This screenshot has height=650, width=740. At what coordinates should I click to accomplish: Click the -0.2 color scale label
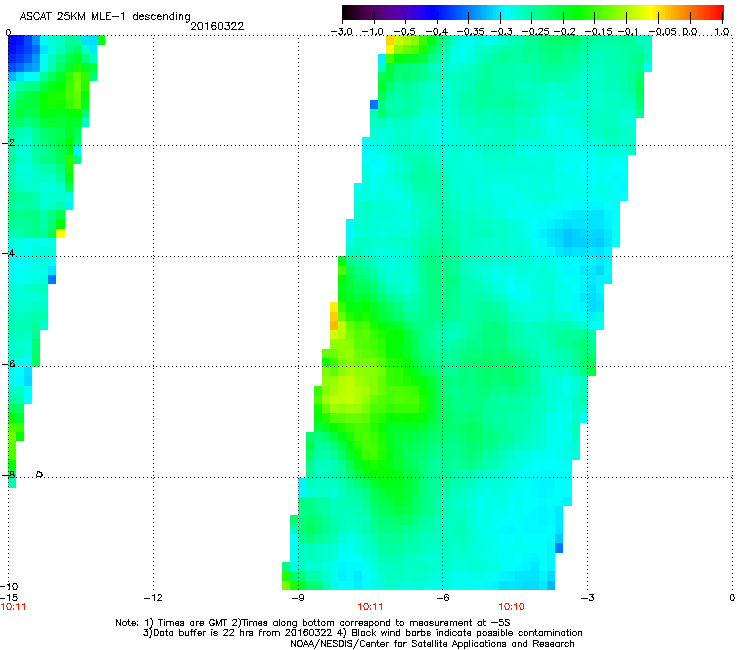(x=564, y=32)
